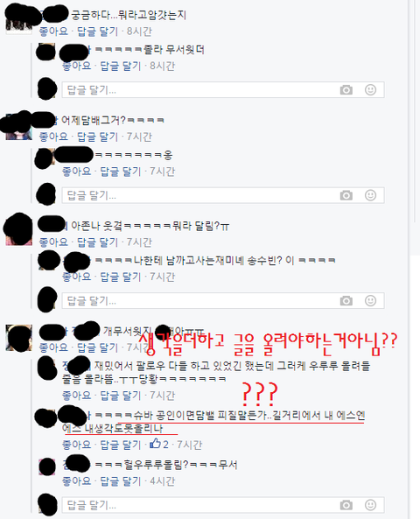Click camera icon in the bottom reply box
This screenshot has width=420, height=519.
point(346,505)
